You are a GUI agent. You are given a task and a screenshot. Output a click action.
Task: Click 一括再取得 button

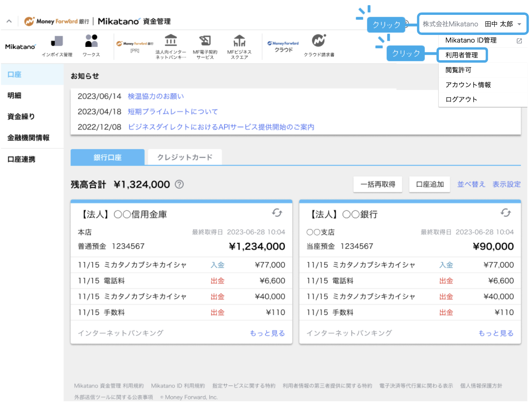coord(378,184)
